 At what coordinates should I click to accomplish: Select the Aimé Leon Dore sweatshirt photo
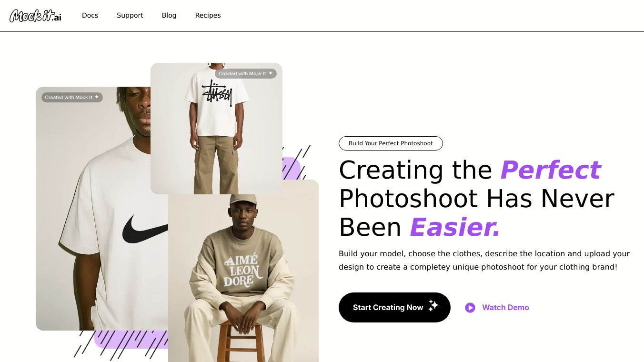click(x=243, y=271)
